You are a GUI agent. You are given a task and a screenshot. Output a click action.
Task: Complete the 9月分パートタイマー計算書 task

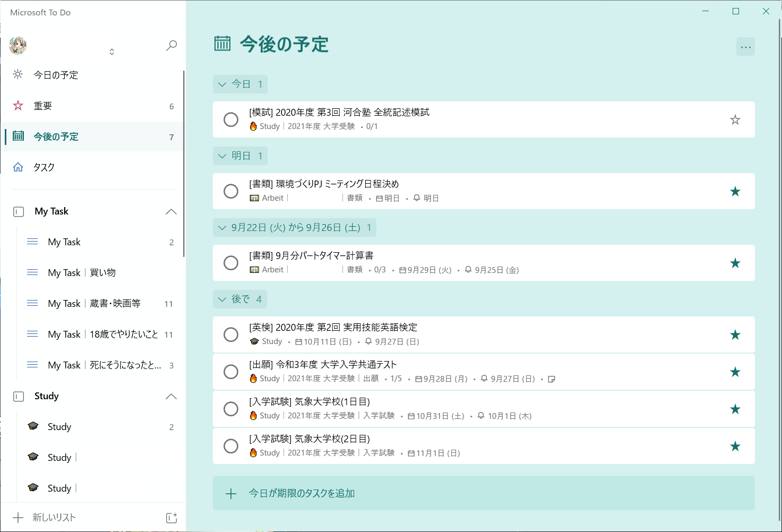click(231, 263)
